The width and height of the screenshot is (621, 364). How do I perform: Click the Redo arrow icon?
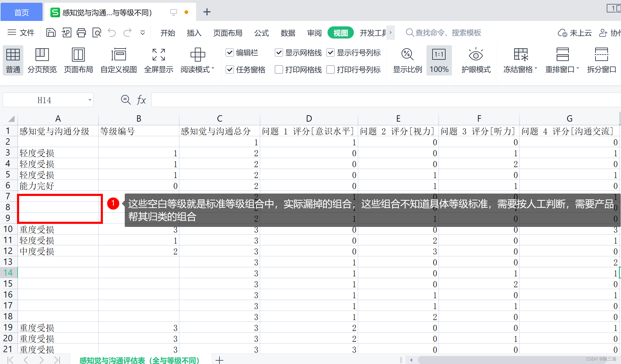[127, 32]
